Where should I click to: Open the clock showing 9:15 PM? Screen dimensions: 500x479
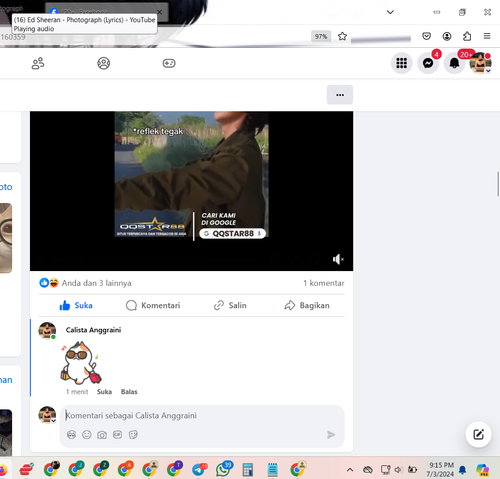441,469
